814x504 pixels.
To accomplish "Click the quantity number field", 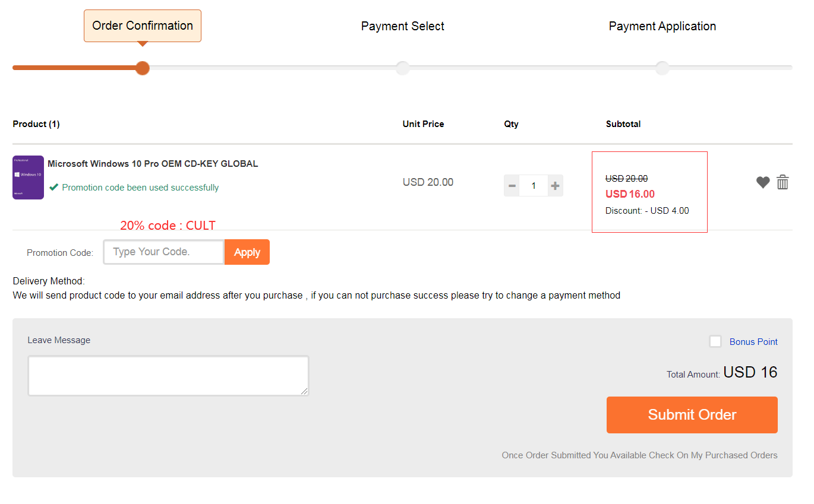I will 534,186.
